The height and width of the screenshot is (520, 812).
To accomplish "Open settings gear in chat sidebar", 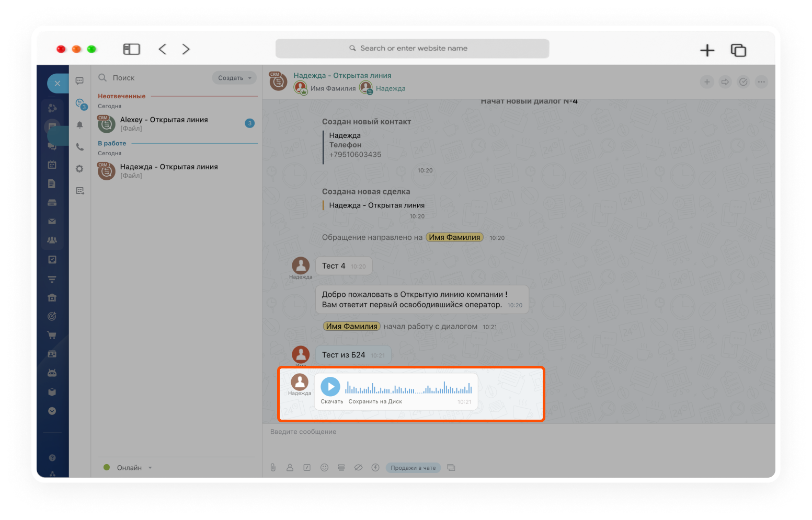I will (x=79, y=169).
